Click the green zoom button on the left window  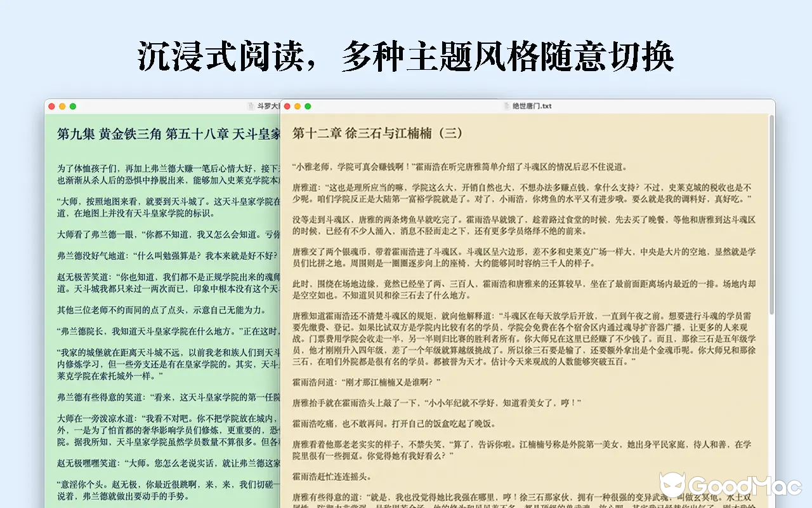pyautogui.click(x=71, y=106)
